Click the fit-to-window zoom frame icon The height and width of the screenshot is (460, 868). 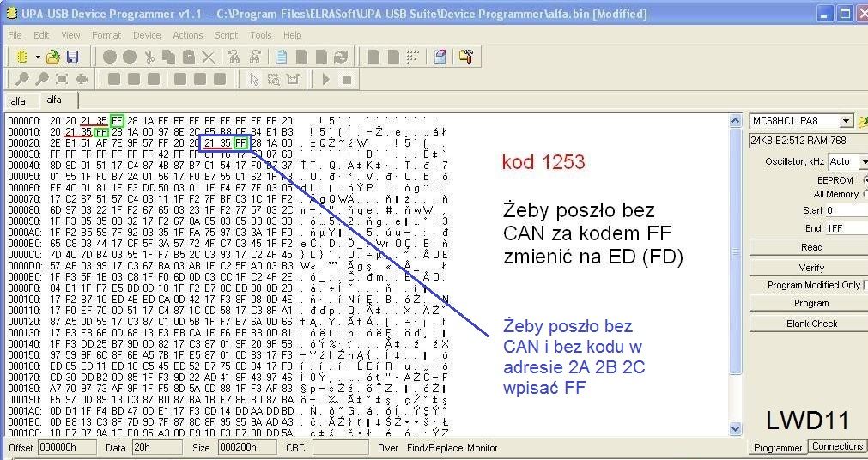coord(62,79)
